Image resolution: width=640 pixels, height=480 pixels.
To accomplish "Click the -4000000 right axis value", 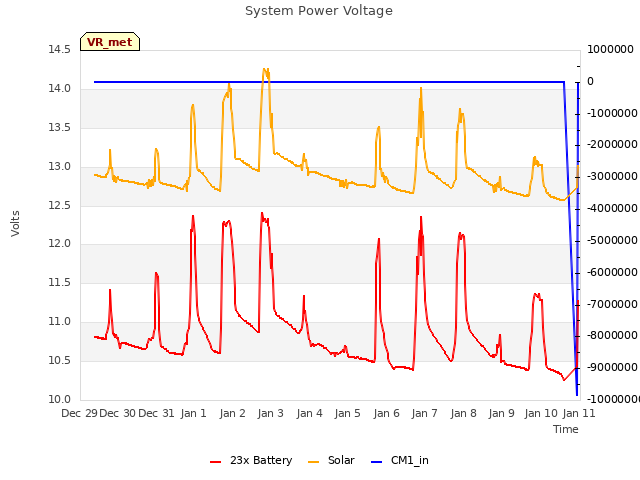I will tap(612, 209).
